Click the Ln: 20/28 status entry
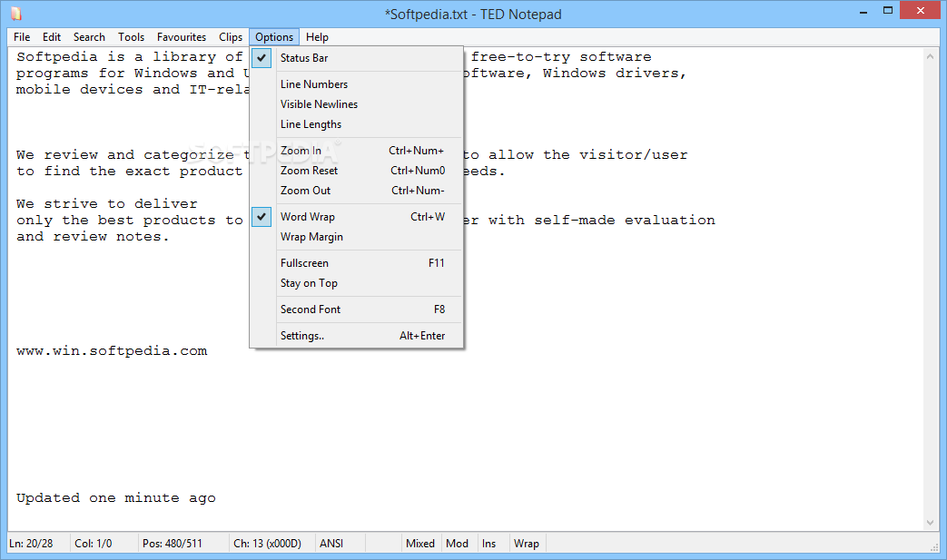 pos(31,543)
